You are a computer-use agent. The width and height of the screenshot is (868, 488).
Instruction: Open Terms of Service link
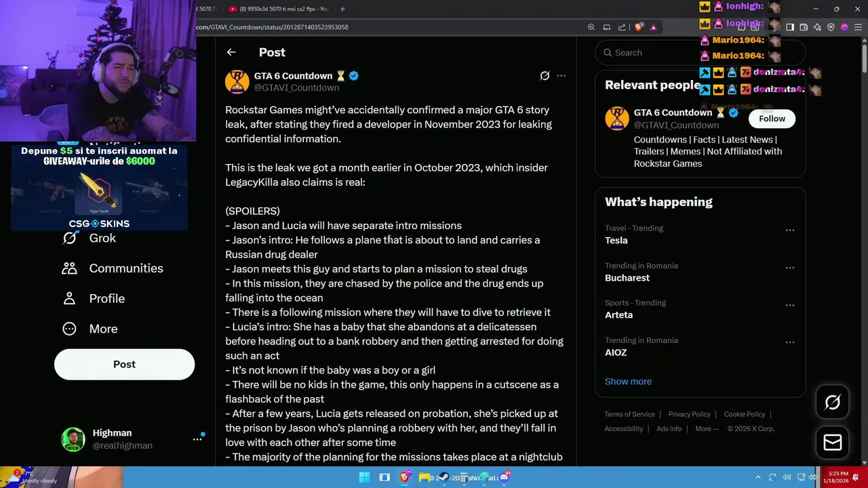point(629,414)
